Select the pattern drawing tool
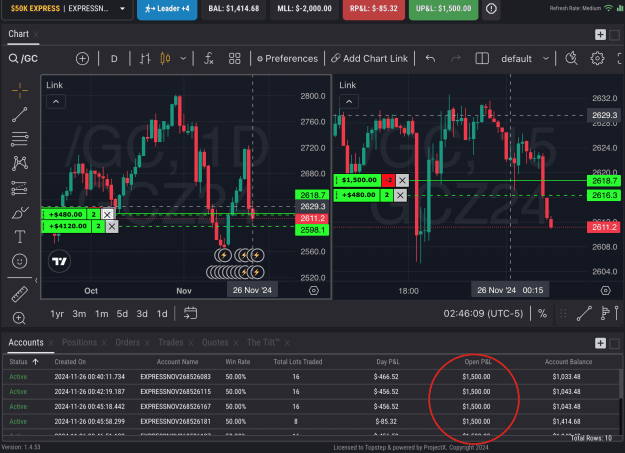 click(x=20, y=163)
